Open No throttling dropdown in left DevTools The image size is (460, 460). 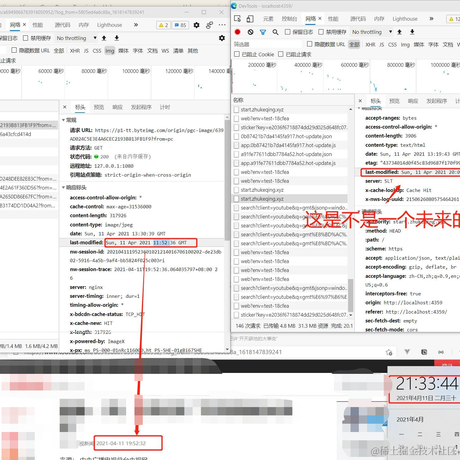pyautogui.click(x=76, y=38)
